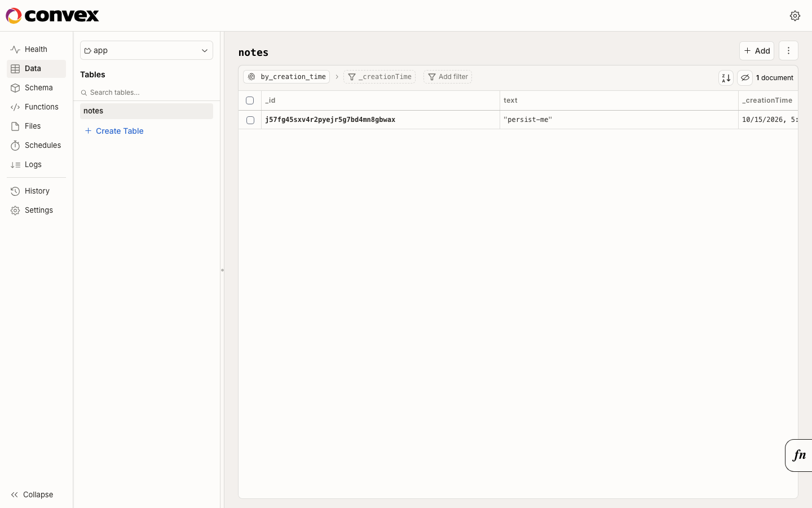812x508 pixels.
Task: Open the Health page in sidebar
Action: coord(36,50)
